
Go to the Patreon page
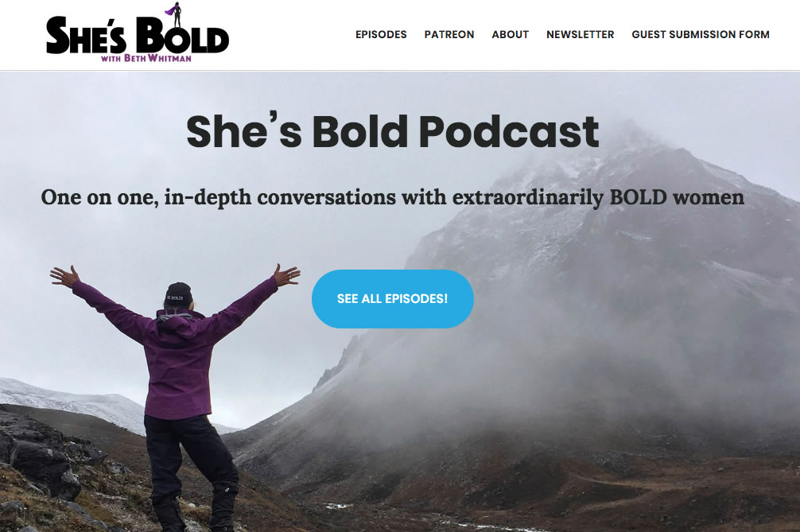click(x=449, y=35)
